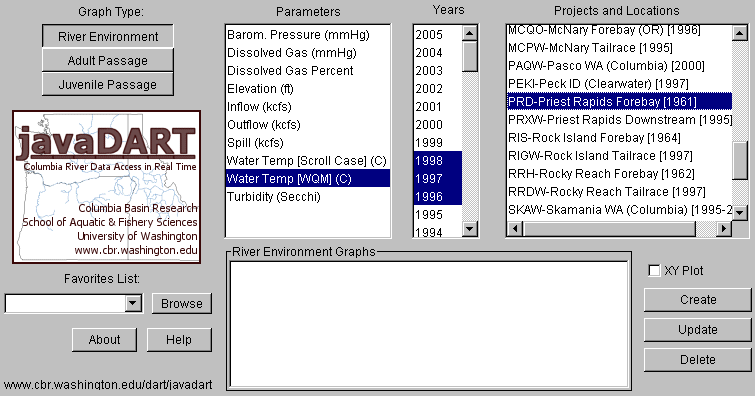Select year 2003

[438, 71]
